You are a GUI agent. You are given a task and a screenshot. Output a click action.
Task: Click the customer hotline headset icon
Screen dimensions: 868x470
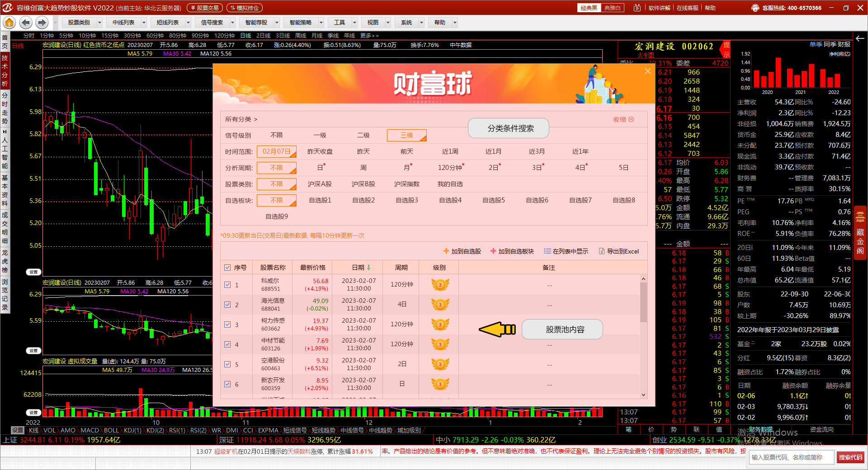[x=755, y=8]
